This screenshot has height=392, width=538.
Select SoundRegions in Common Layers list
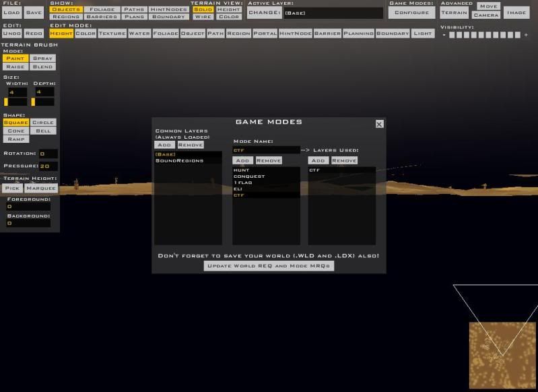pyautogui.click(x=188, y=161)
